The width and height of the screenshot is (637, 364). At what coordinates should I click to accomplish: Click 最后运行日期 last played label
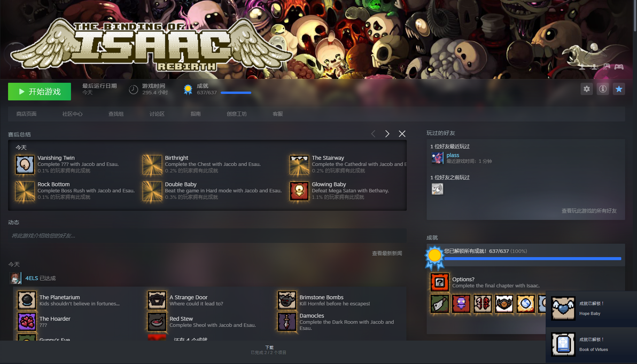[99, 86]
